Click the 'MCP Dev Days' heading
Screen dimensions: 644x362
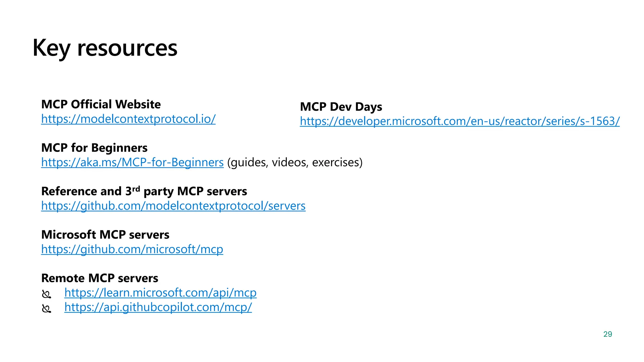click(x=341, y=107)
